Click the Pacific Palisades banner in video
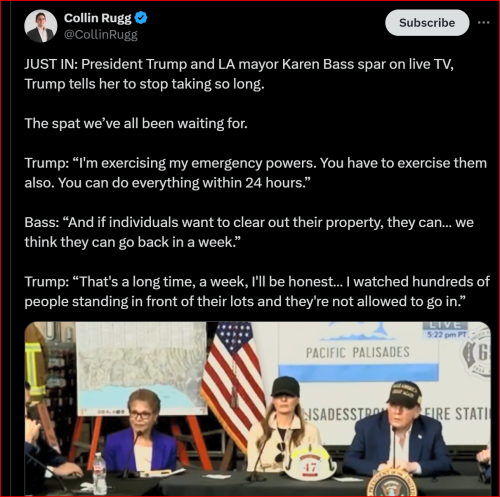The width and height of the screenshot is (500, 497). pyautogui.click(x=358, y=352)
